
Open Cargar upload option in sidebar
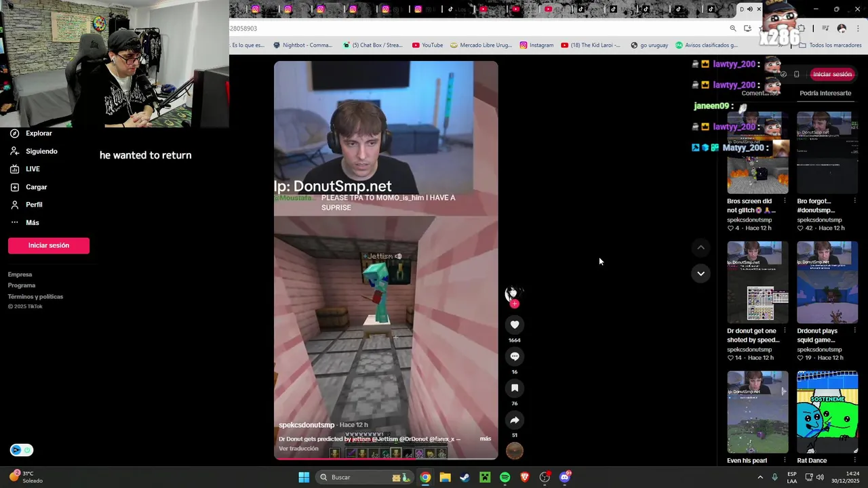click(x=28, y=187)
